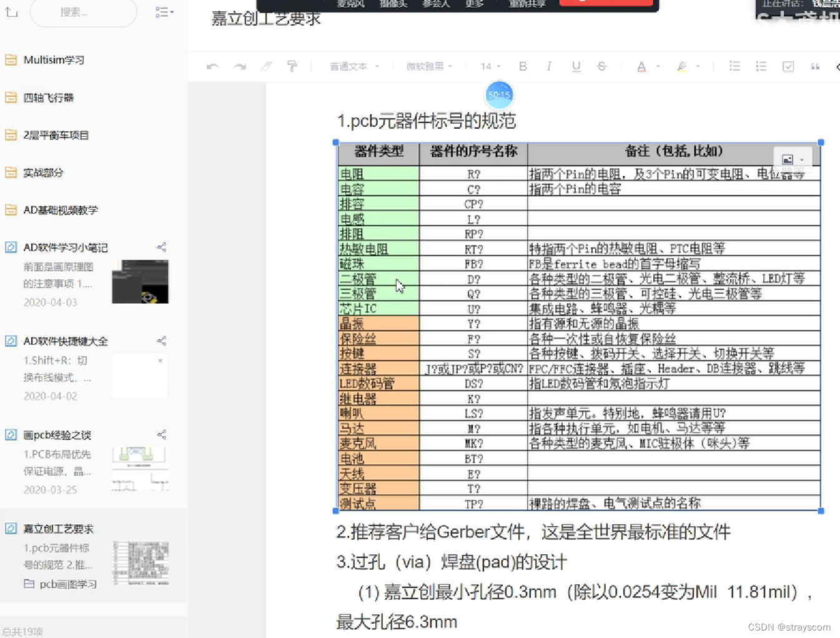Screen dimensions: 840x638
Task: Open the paragraph style dropdown 普通文本
Action: tap(354, 66)
